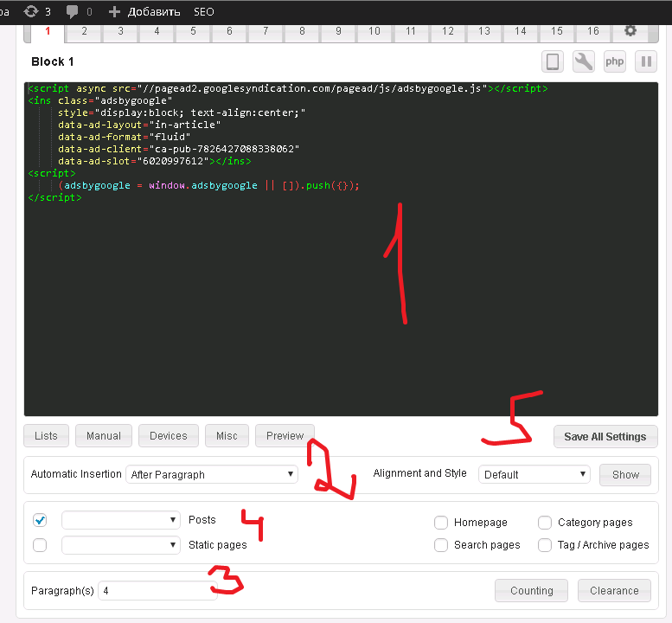Image resolution: width=672 pixels, height=623 pixels.
Task: Click the updates refresh icon in admin bar
Action: click(31, 11)
